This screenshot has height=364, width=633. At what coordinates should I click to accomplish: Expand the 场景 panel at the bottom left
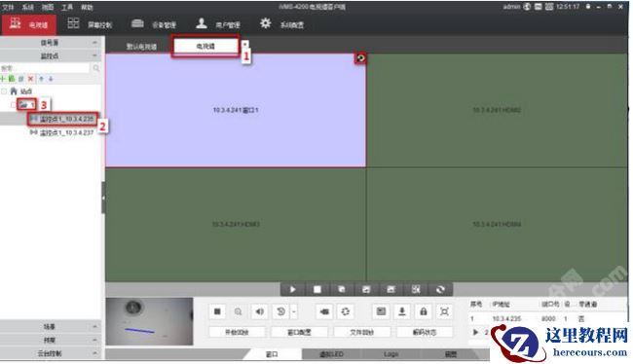click(50, 326)
